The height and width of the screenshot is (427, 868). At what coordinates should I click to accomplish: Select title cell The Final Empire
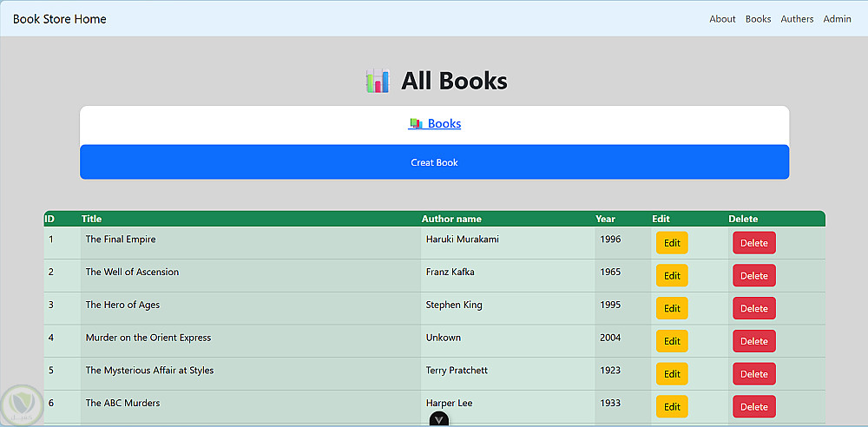click(x=121, y=240)
